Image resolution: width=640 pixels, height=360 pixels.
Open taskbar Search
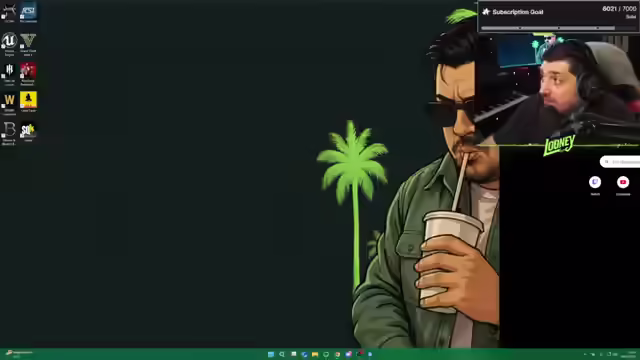click(x=282, y=354)
